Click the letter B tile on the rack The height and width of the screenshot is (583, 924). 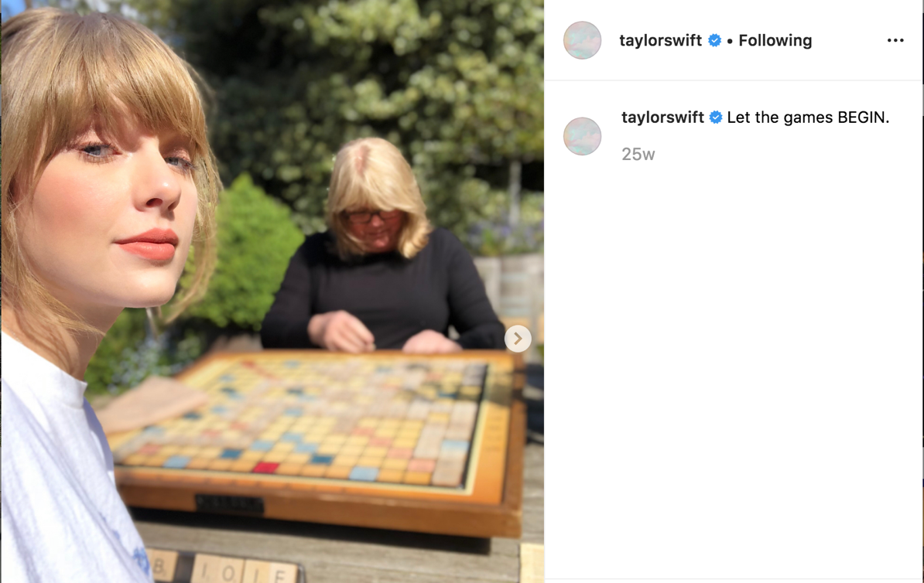click(160, 566)
